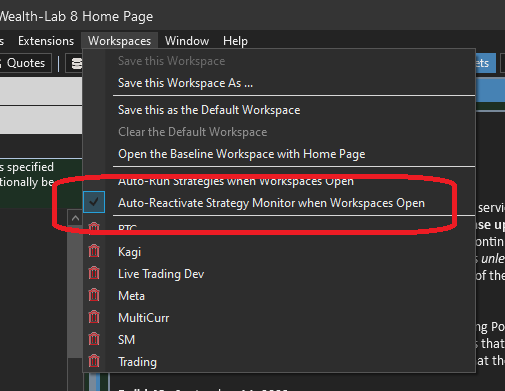Open the Kagi workspace
Screen dimensions: 505x391
point(129,252)
